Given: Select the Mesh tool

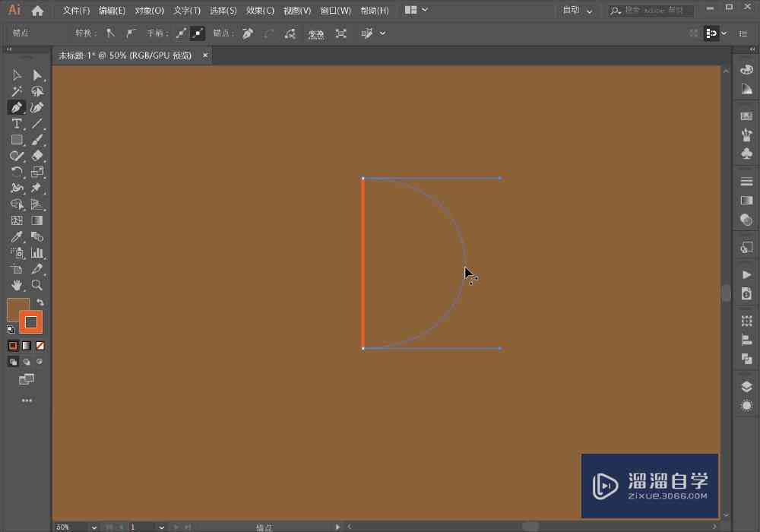Looking at the screenshot, I should (17, 220).
